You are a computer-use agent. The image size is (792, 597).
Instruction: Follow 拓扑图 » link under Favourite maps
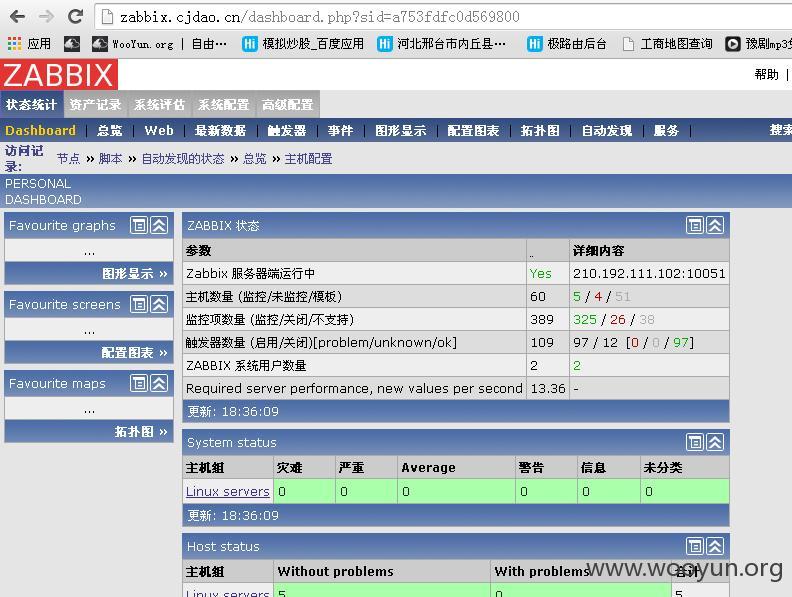pos(141,431)
